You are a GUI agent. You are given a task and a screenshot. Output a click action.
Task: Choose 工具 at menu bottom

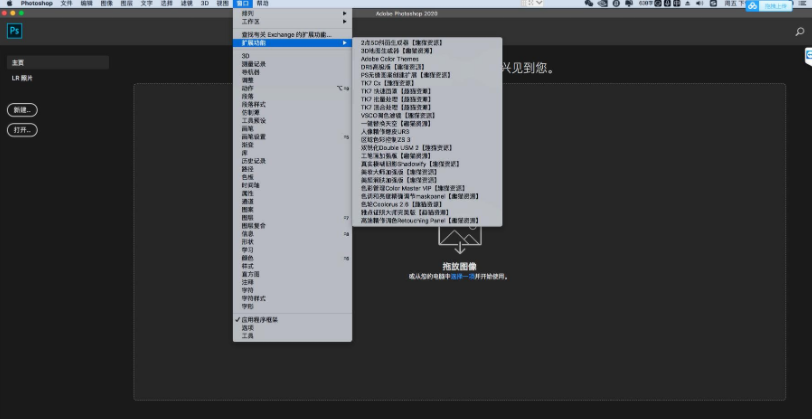pos(292,336)
